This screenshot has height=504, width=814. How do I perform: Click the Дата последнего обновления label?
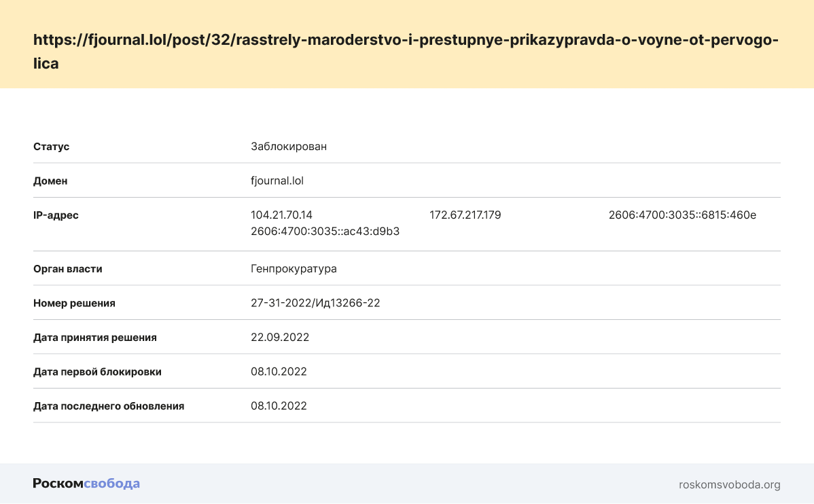pos(109,406)
